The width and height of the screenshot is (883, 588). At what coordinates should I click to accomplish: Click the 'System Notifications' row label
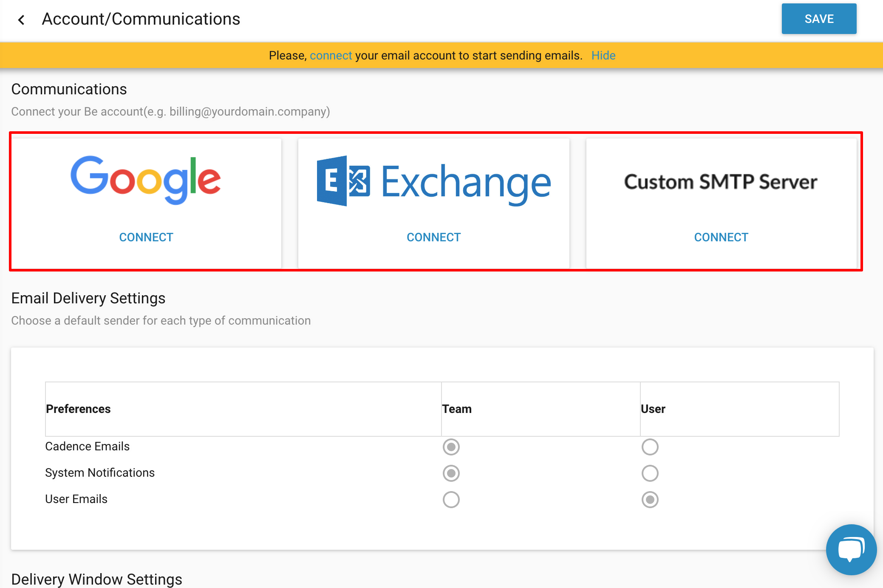[x=100, y=473]
